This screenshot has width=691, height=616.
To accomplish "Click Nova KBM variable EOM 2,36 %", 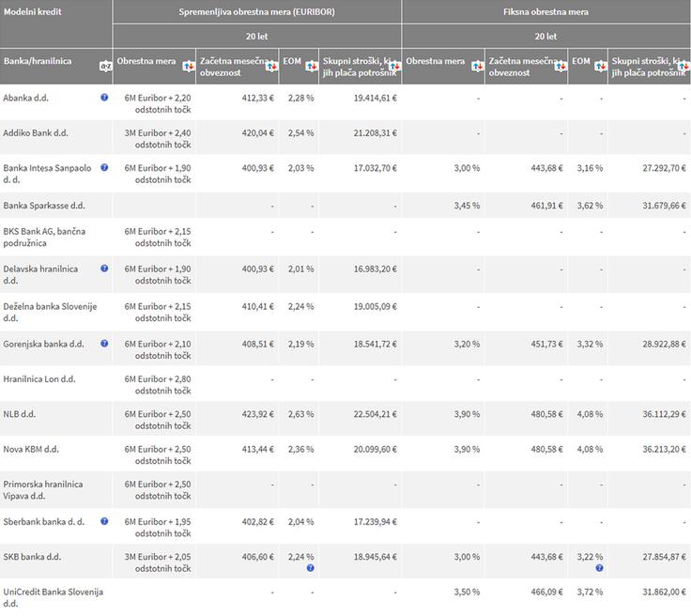I will pyautogui.click(x=301, y=449).
